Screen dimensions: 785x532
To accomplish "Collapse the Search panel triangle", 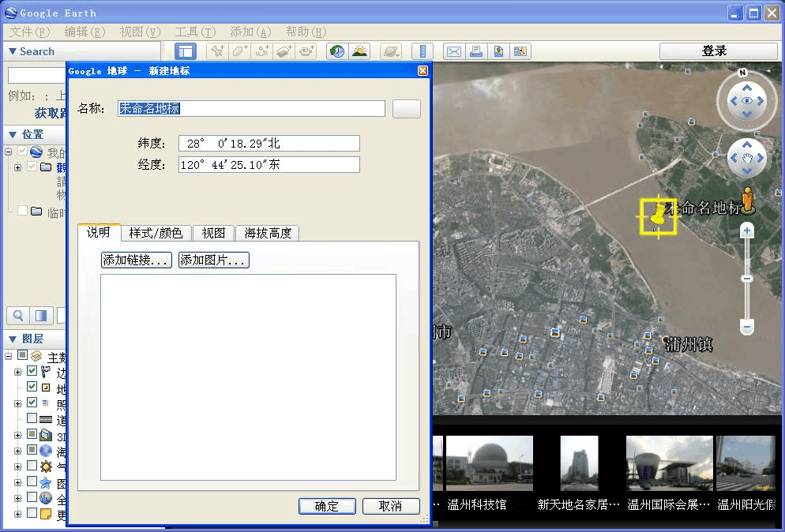I will pos(13,51).
